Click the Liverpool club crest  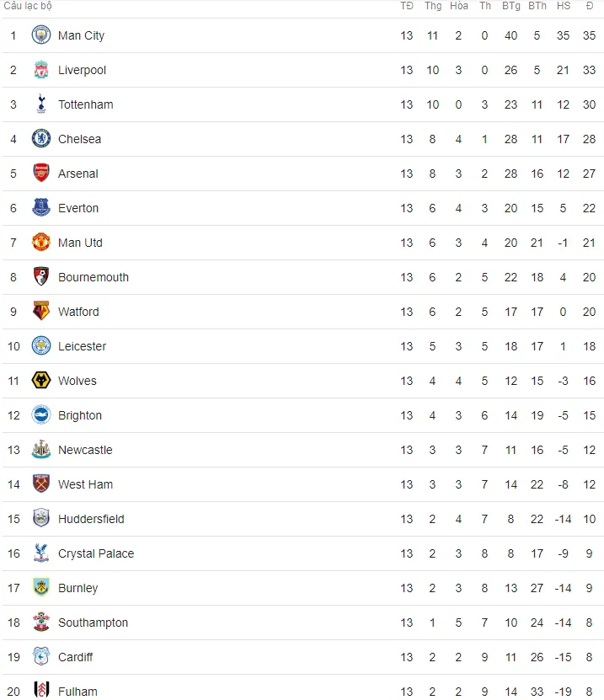[41, 70]
